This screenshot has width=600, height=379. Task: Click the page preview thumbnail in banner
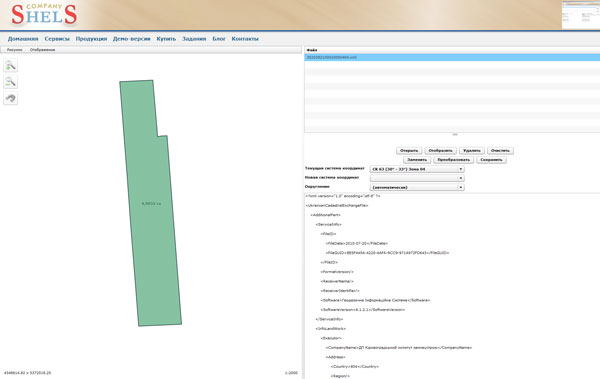click(580, 15)
